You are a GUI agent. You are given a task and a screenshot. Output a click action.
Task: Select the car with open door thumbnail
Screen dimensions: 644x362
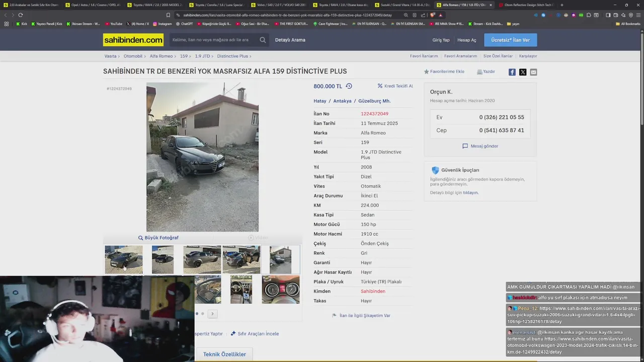coord(242,259)
